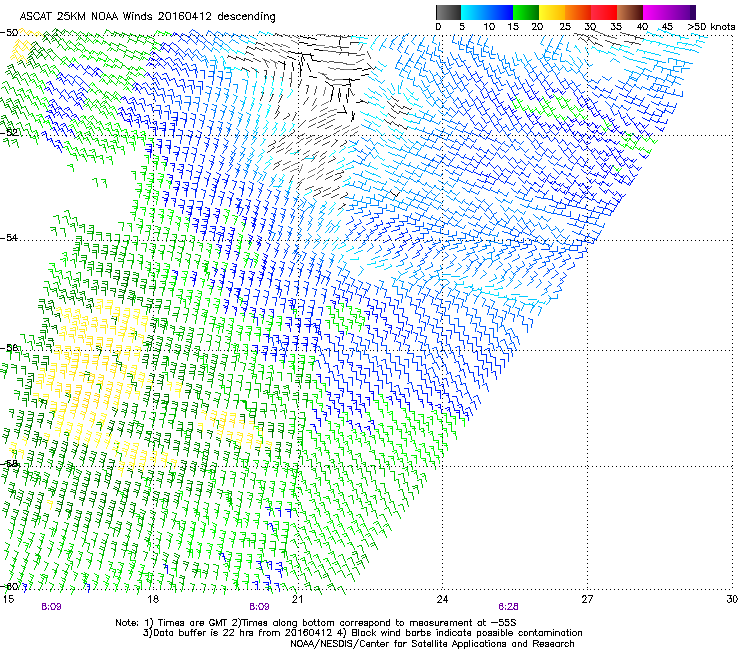Viewport: 740px width, 650px height.
Task: Click the red 30-35 knots legend swatch
Action: tap(604, 12)
